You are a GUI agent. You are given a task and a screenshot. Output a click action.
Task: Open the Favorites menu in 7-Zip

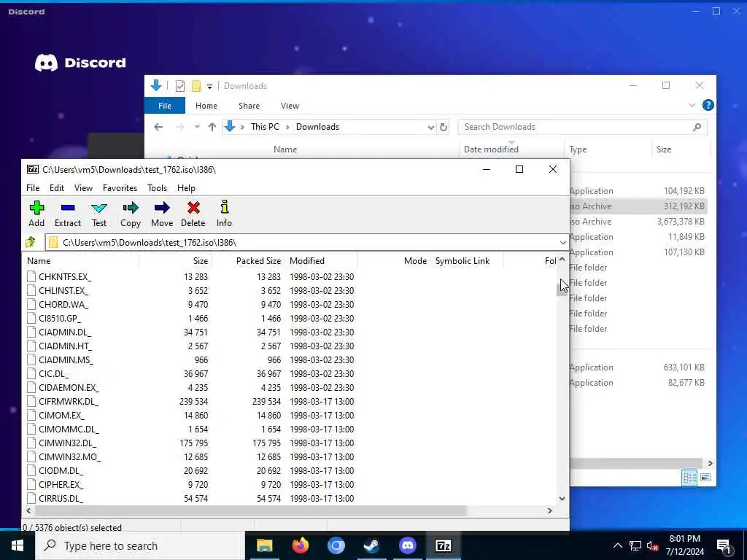(x=120, y=188)
